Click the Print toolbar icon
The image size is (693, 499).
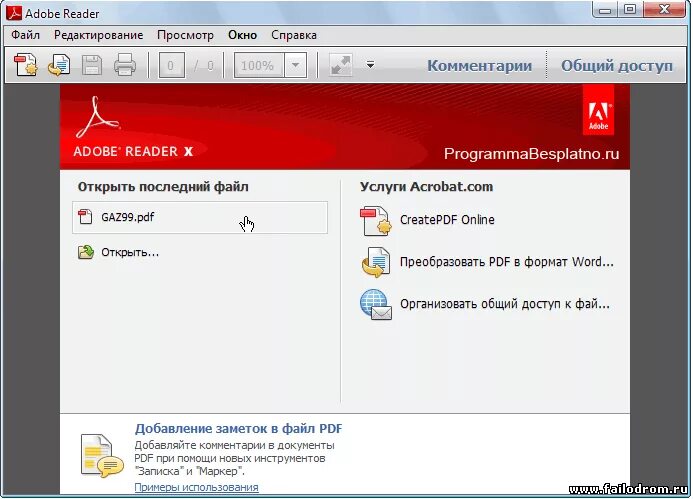pos(125,65)
